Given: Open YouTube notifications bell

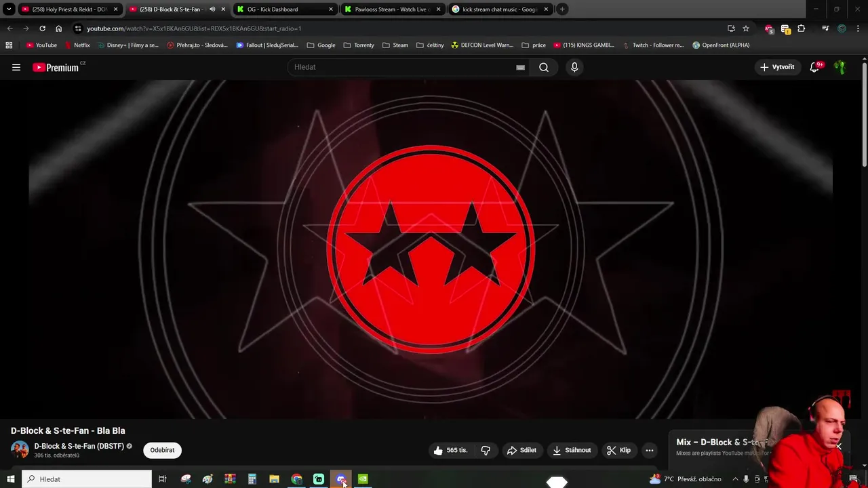Looking at the screenshot, I should (x=816, y=67).
